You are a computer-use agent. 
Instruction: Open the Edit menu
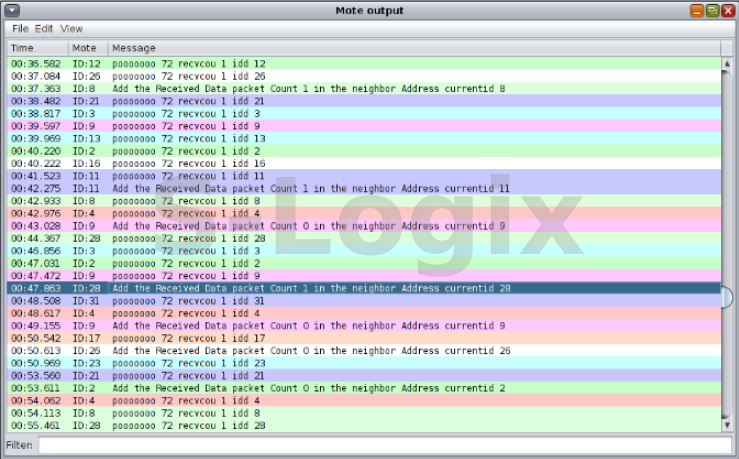coord(44,29)
